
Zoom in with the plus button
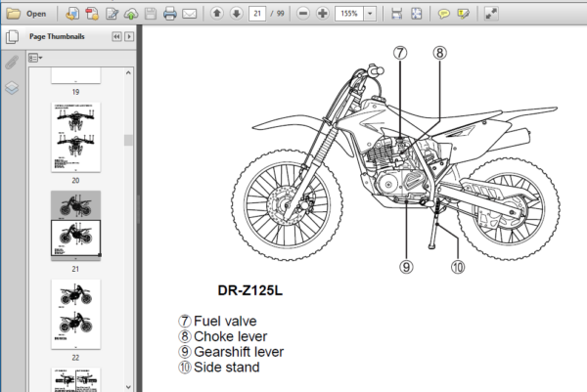(322, 14)
